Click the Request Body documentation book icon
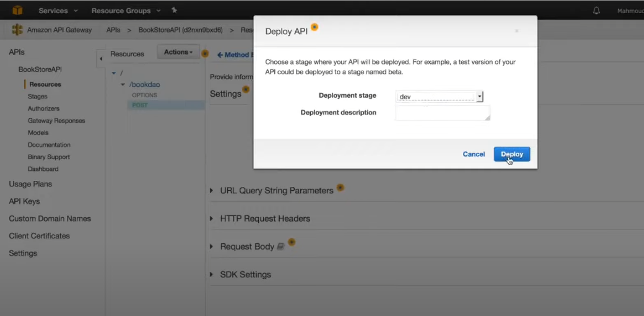Image resolution: width=644 pixels, height=316 pixels. [281, 247]
